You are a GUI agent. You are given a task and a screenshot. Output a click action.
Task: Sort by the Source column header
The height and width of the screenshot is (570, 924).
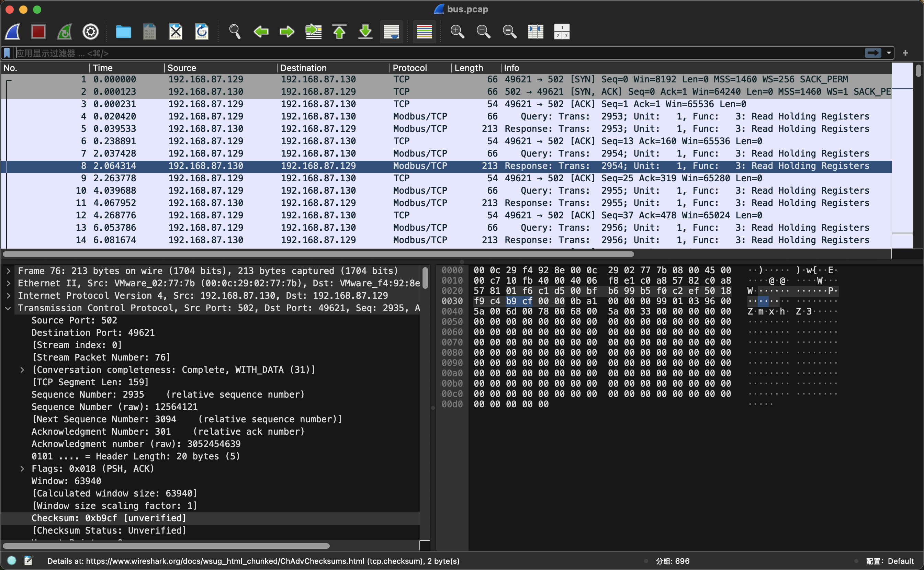tap(221, 68)
